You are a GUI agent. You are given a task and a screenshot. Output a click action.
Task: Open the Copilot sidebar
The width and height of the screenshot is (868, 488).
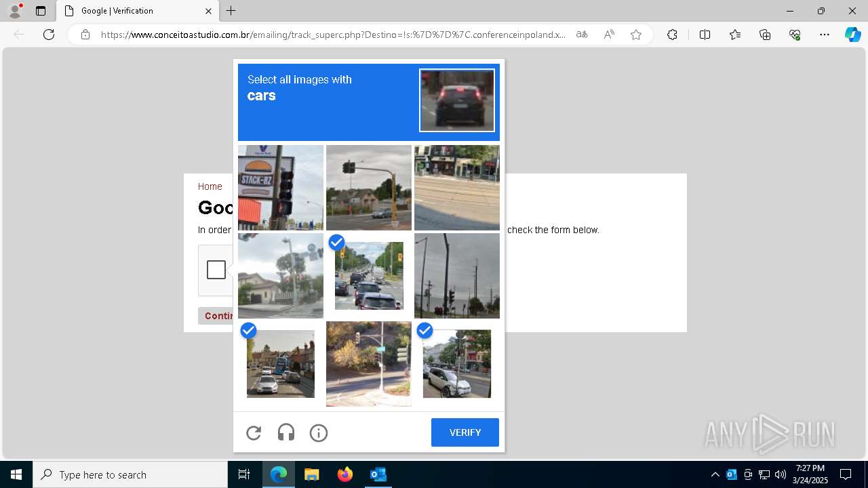click(853, 35)
